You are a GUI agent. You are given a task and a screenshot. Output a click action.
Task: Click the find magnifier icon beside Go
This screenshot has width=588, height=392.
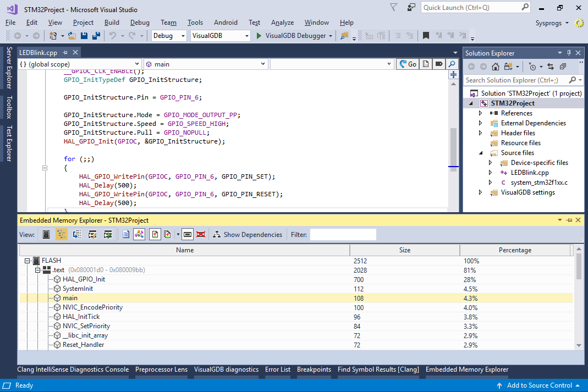tap(452, 64)
